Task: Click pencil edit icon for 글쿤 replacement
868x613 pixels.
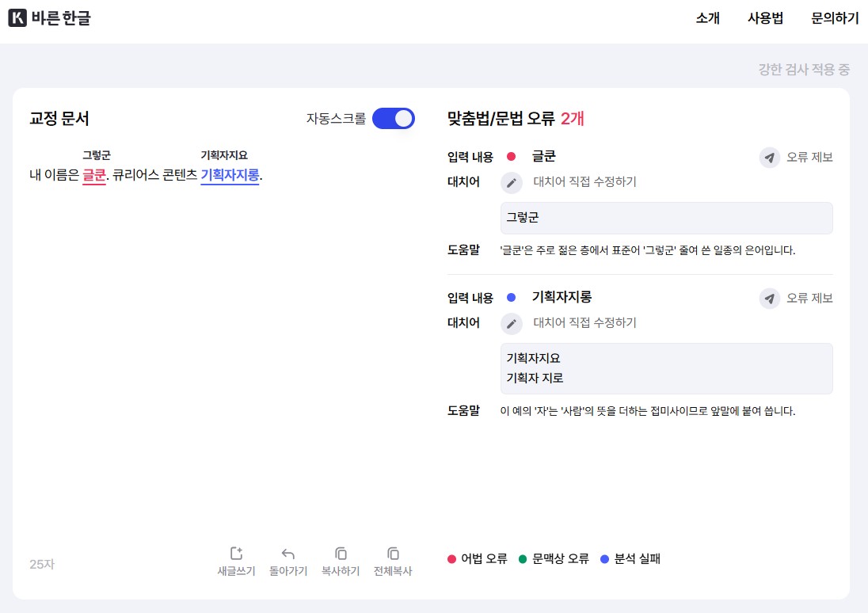Action: click(x=512, y=182)
